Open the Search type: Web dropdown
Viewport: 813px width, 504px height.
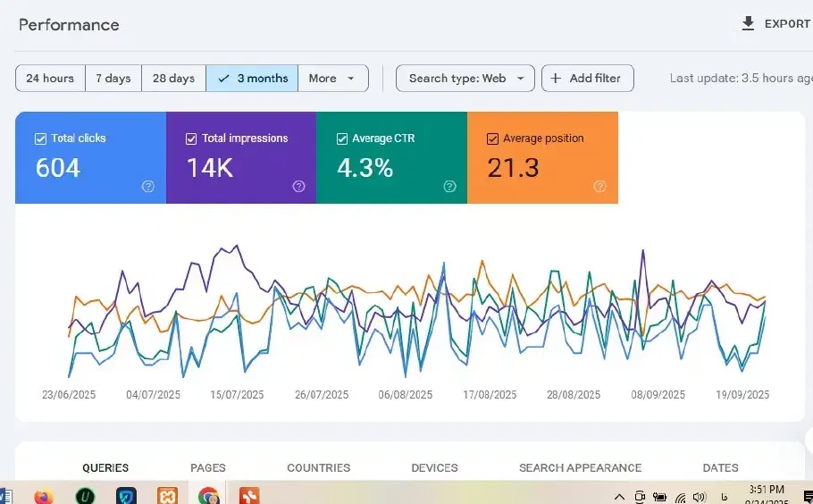(465, 79)
